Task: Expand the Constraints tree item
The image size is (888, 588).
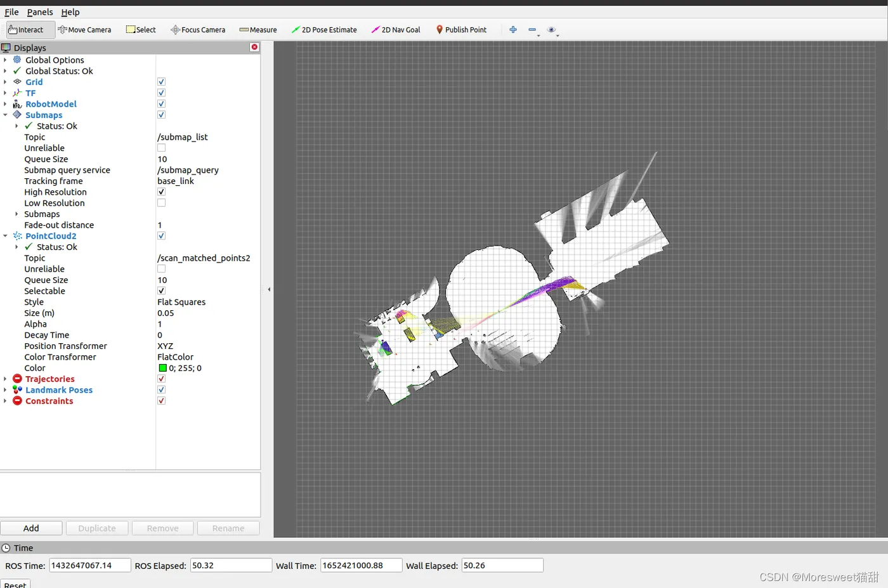Action: (x=5, y=401)
